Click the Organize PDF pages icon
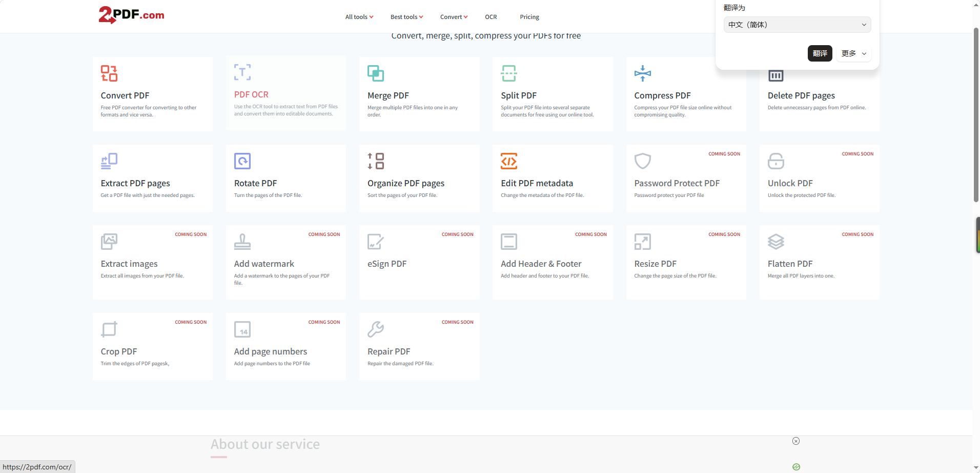This screenshot has height=473, width=980. (376, 161)
